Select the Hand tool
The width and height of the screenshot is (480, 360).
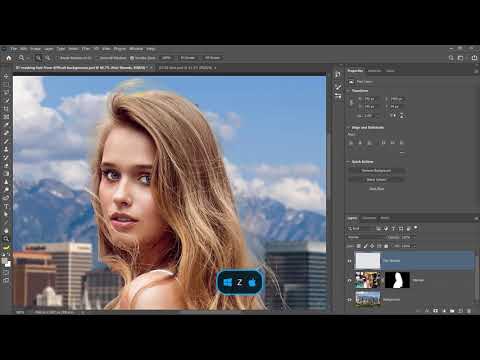click(x=6, y=230)
